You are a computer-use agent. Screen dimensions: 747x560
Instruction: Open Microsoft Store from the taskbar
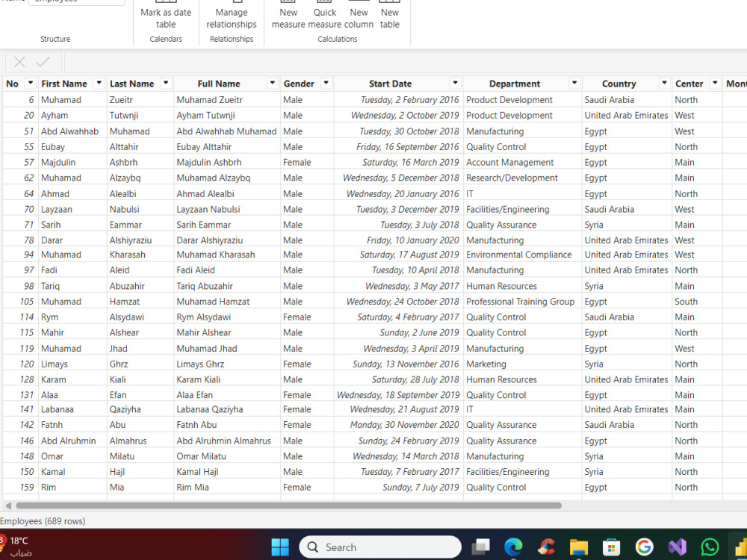[x=611, y=547]
